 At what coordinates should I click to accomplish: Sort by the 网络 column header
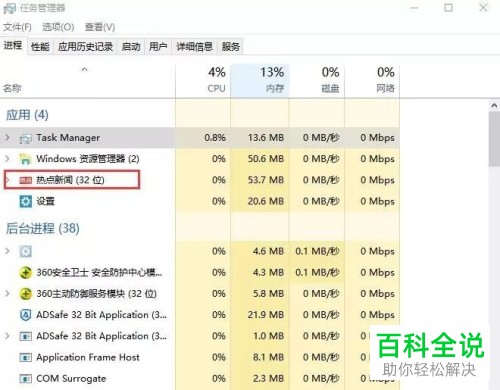tap(372, 81)
